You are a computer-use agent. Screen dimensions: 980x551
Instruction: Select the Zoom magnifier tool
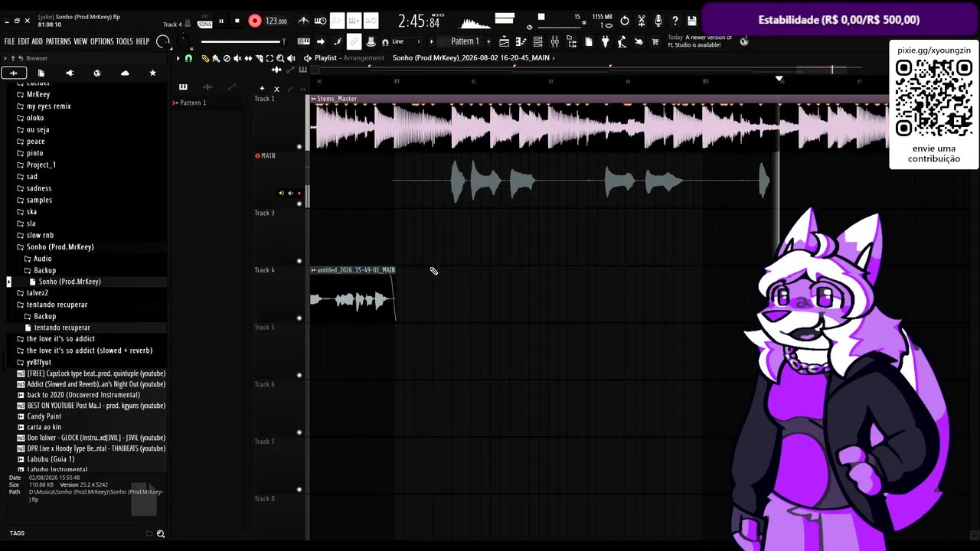pyautogui.click(x=280, y=58)
